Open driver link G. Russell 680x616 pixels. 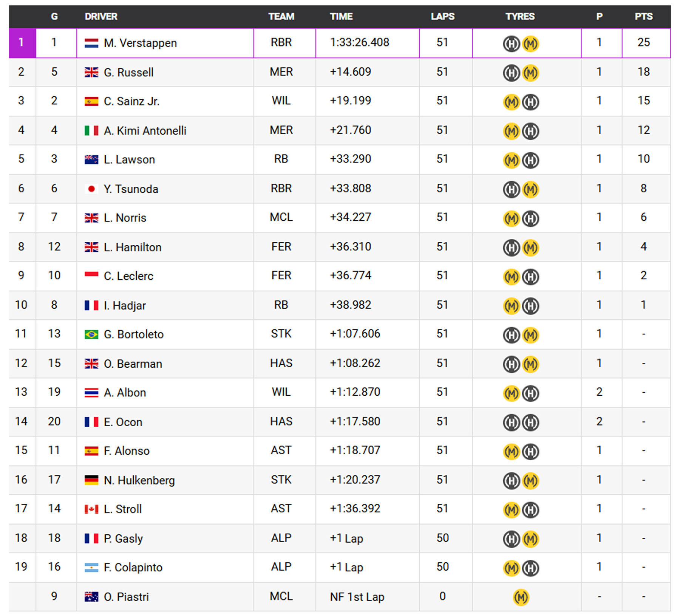[128, 73]
